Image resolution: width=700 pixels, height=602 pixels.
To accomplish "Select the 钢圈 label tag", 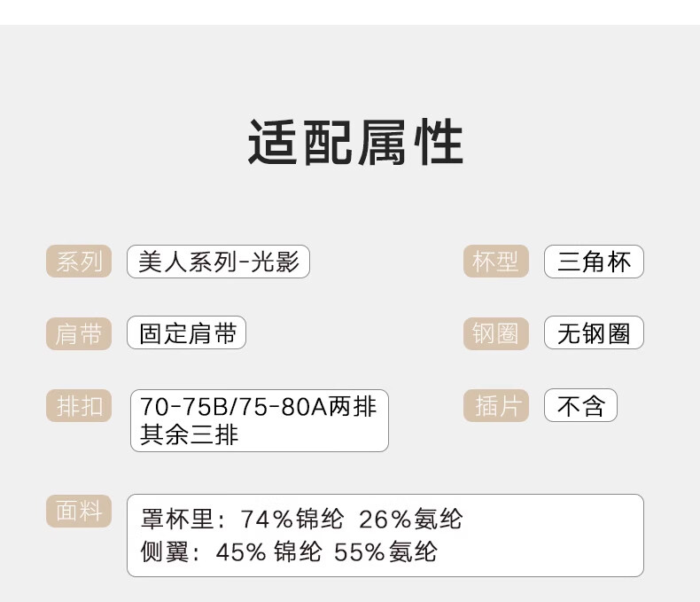I will click(495, 333).
